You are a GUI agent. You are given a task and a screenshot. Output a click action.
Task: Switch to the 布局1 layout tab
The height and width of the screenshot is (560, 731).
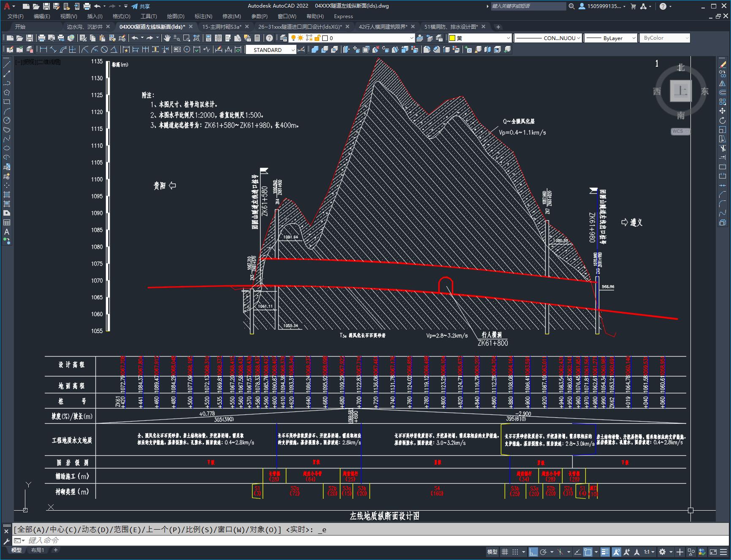click(x=38, y=550)
